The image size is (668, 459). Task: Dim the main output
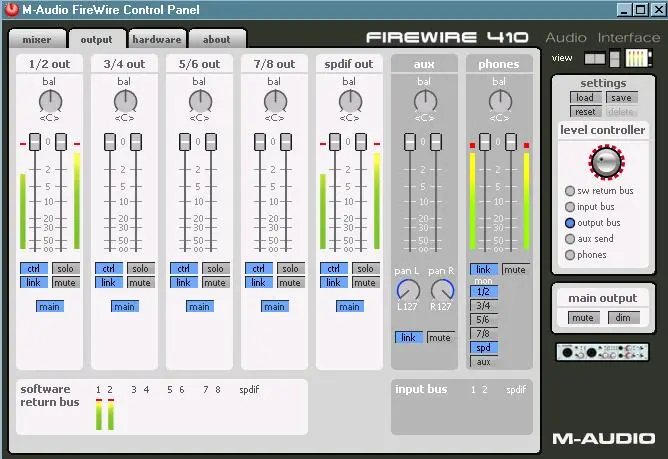tap(623, 318)
